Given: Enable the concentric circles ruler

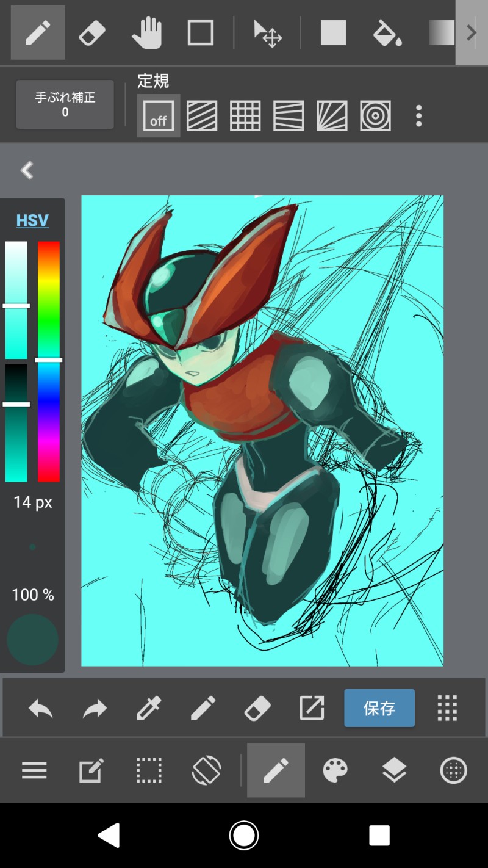Looking at the screenshot, I should coord(375,115).
